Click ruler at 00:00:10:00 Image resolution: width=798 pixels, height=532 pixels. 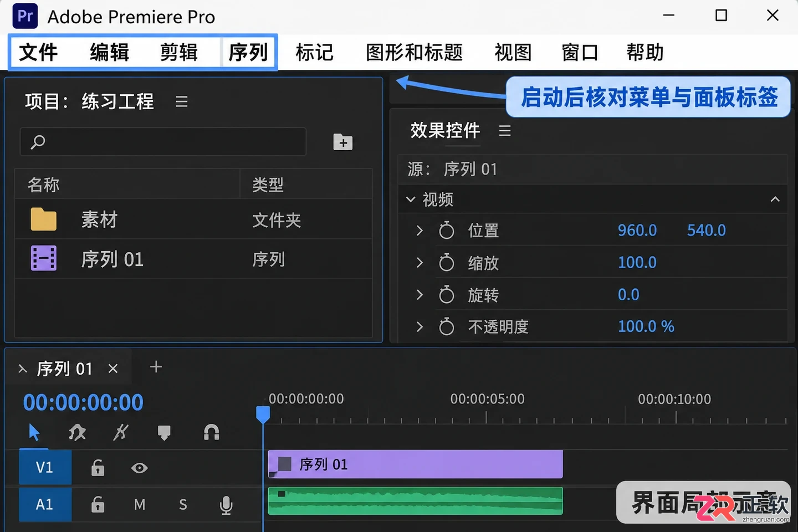coord(674,399)
